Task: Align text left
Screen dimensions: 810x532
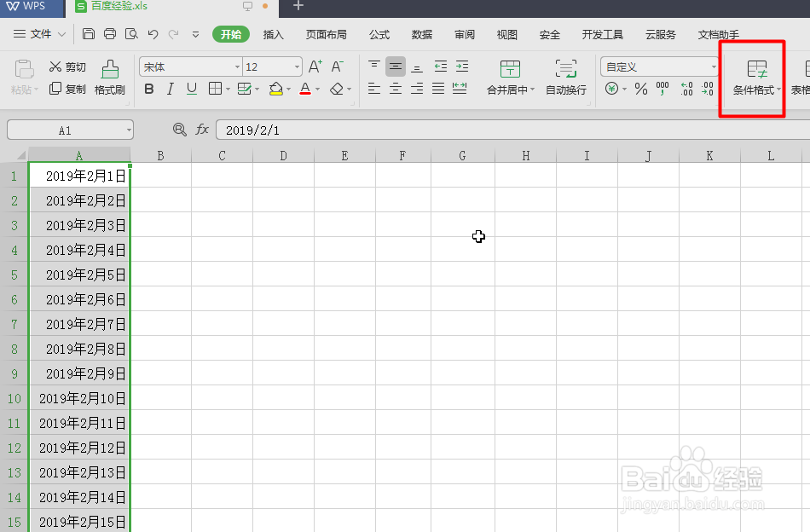Action: pos(374,89)
